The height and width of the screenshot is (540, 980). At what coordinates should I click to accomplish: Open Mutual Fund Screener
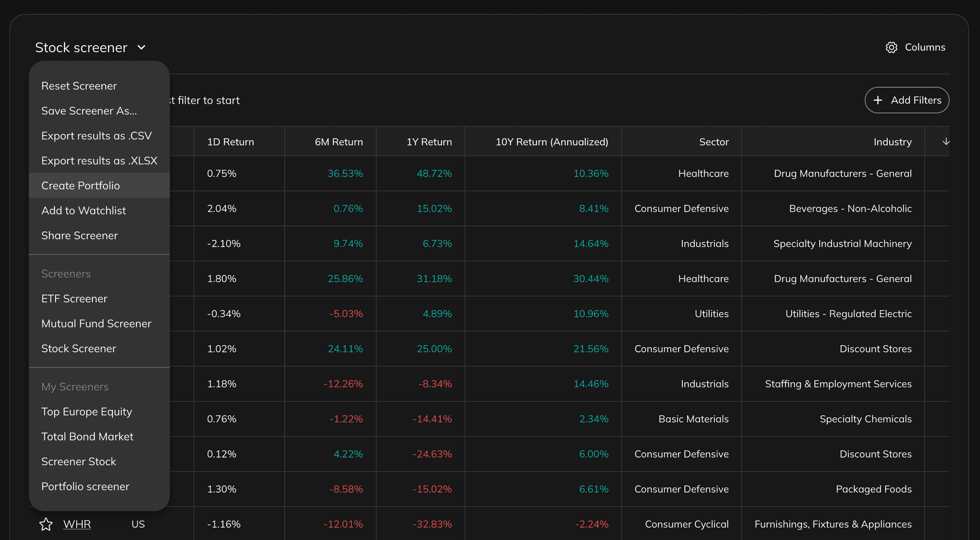tap(96, 324)
